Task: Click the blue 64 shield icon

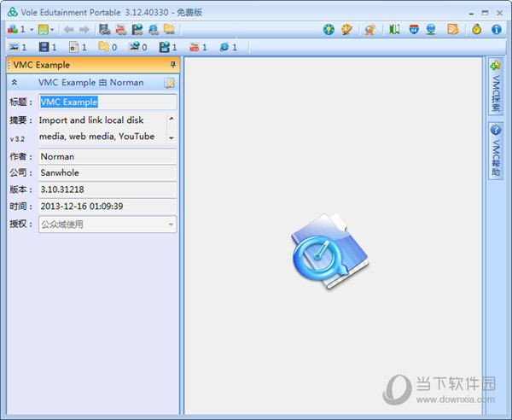Action: coord(414,30)
